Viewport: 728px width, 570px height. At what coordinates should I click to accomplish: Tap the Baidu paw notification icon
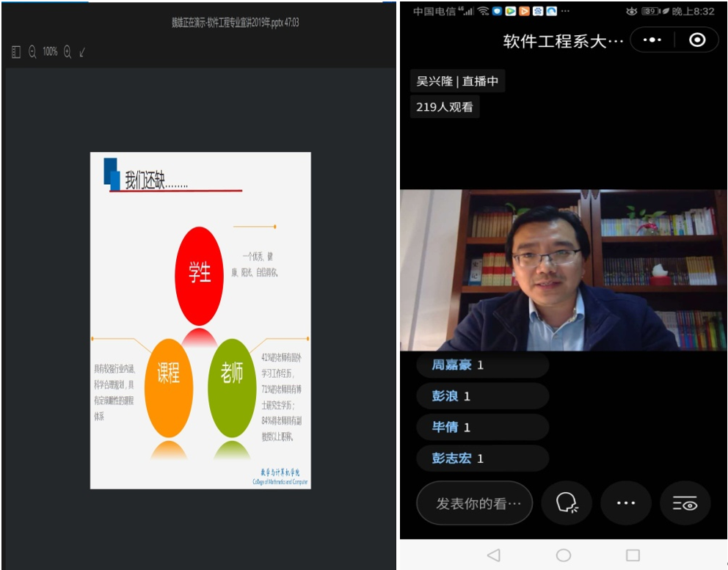click(538, 11)
